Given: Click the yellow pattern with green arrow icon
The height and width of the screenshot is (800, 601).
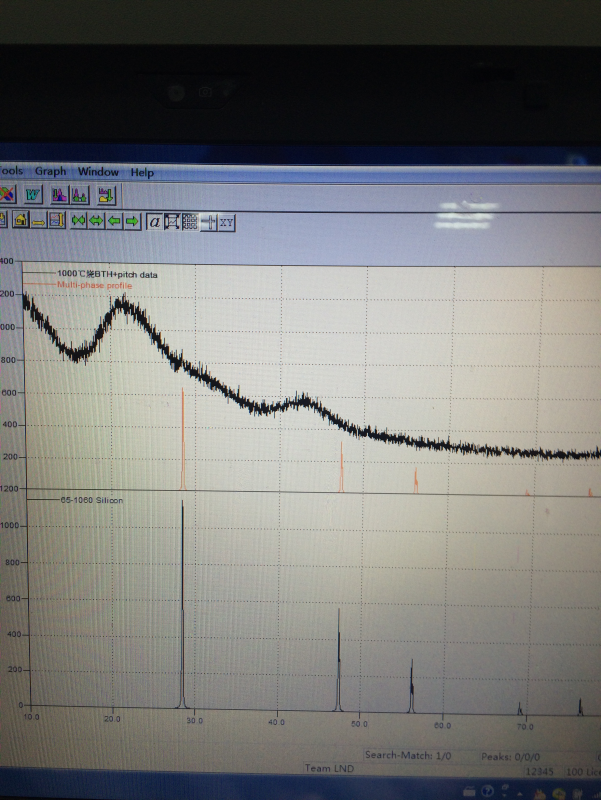Looking at the screenshot, I should tap(106, 195).
